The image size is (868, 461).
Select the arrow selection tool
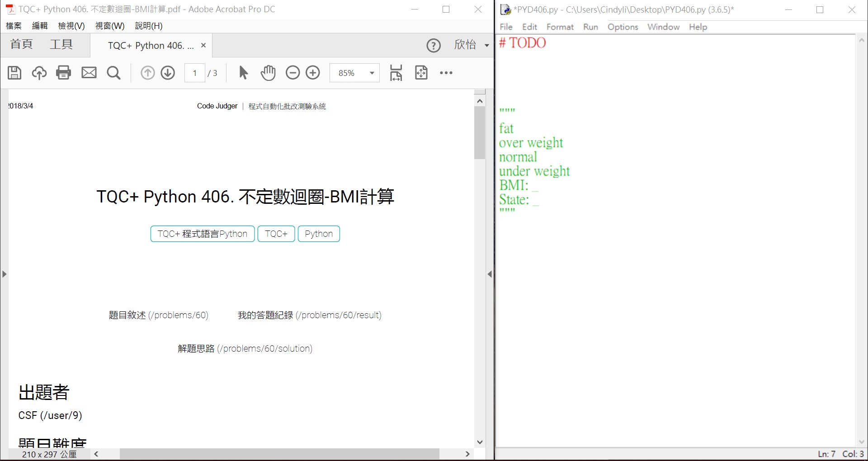(x=243, y=73)
